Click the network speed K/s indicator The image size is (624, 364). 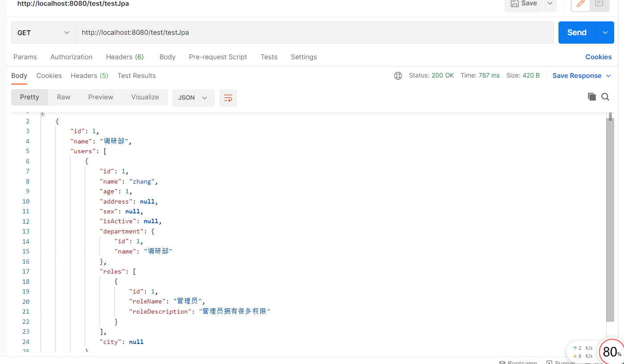[583, 352]
